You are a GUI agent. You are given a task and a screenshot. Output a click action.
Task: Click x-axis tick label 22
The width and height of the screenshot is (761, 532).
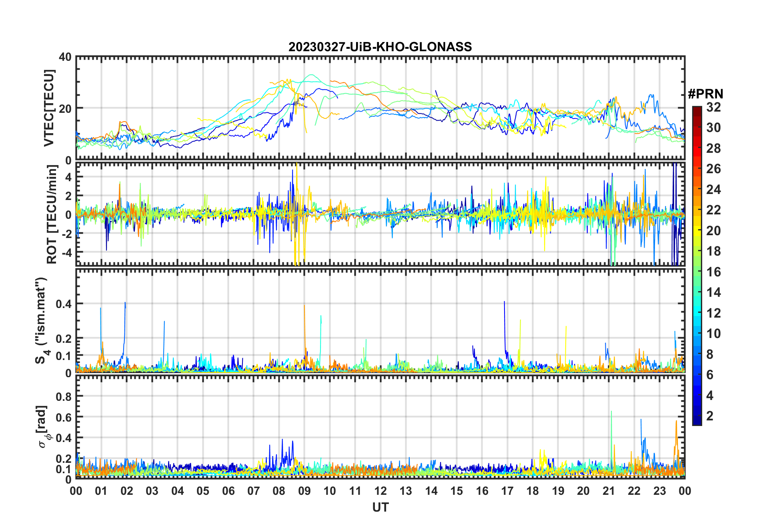pyautogui.click(x=634, y=491)
